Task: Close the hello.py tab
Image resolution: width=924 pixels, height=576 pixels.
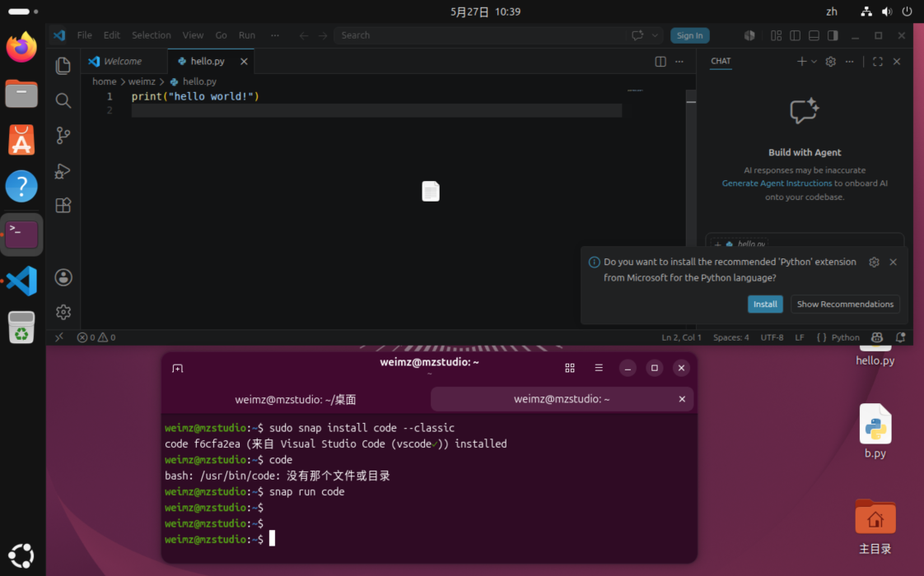Action: click(244, 61)
